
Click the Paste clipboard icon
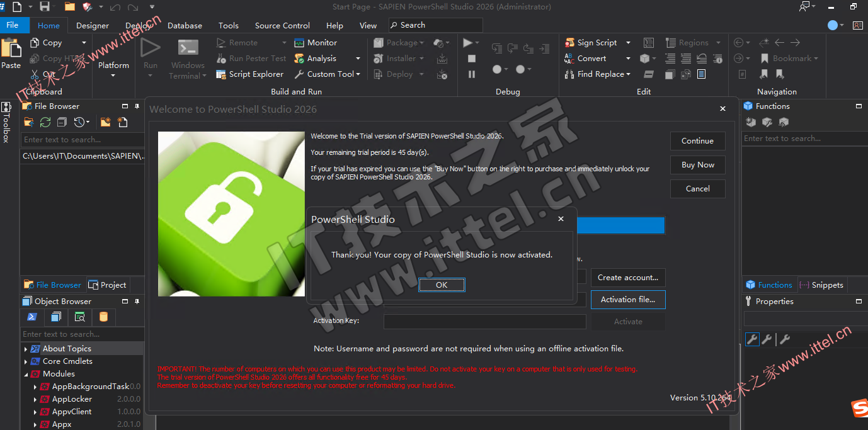pos(11,48)
